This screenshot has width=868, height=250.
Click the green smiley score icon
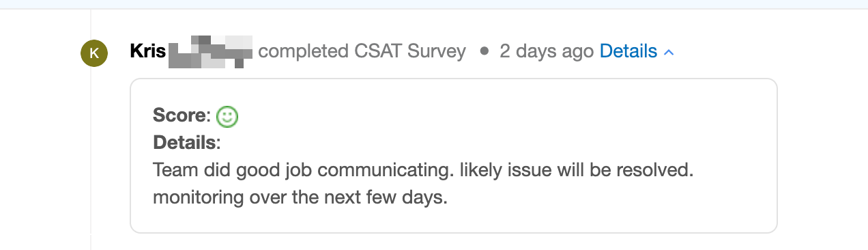click(227, 117)
